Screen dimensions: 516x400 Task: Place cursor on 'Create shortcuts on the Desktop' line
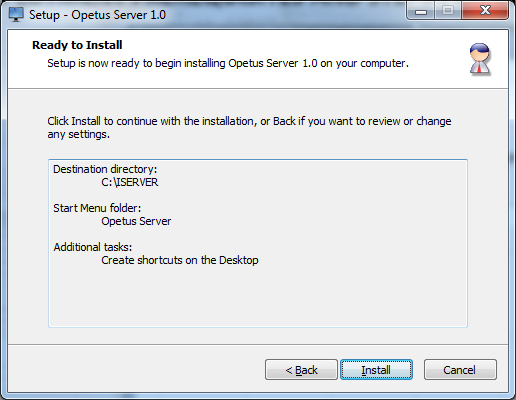coord(180,260)
